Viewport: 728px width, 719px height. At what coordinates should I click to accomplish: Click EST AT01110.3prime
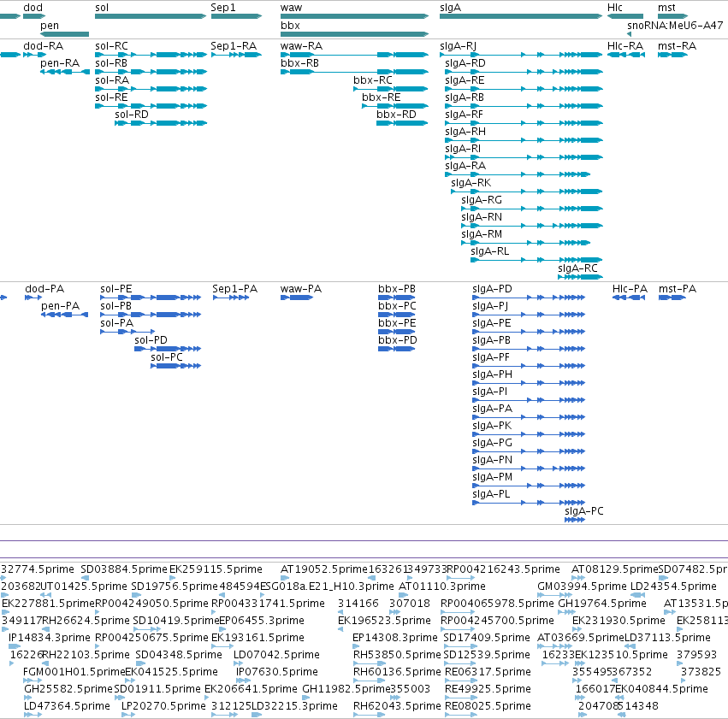coord(442,586)
